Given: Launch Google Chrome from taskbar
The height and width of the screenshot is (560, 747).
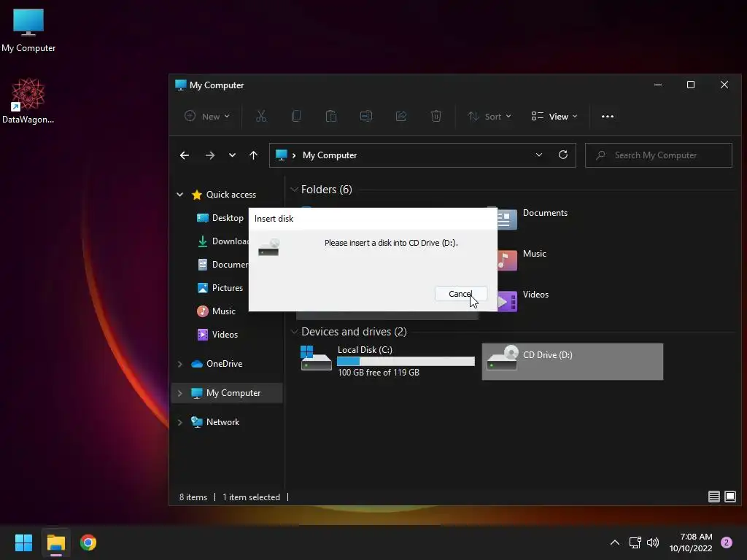Looking at the screenshot, I should coord(88,542).
